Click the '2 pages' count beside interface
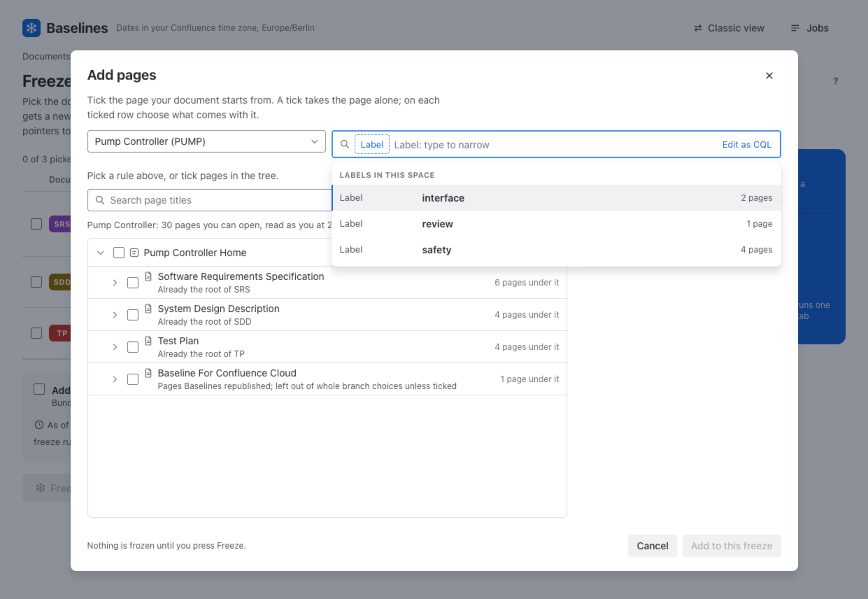Viewport: 868px width, 599px height. [756, 198]
